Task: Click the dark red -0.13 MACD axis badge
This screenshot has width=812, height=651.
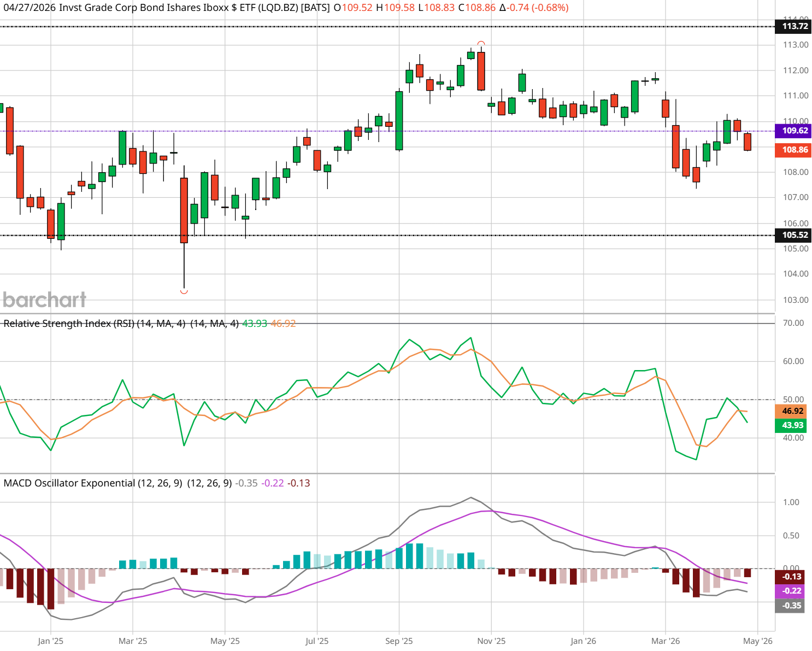Action: [x=790, y=577]
